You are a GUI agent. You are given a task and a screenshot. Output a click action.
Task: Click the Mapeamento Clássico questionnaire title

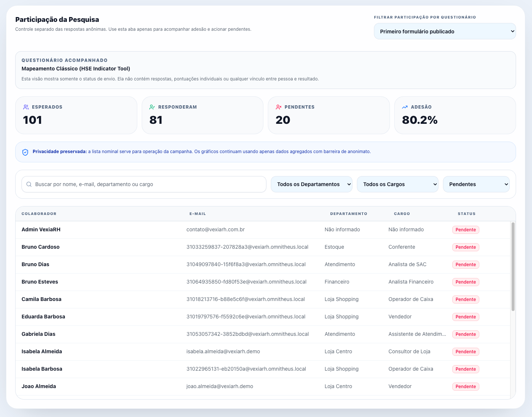tap(76, 69)
